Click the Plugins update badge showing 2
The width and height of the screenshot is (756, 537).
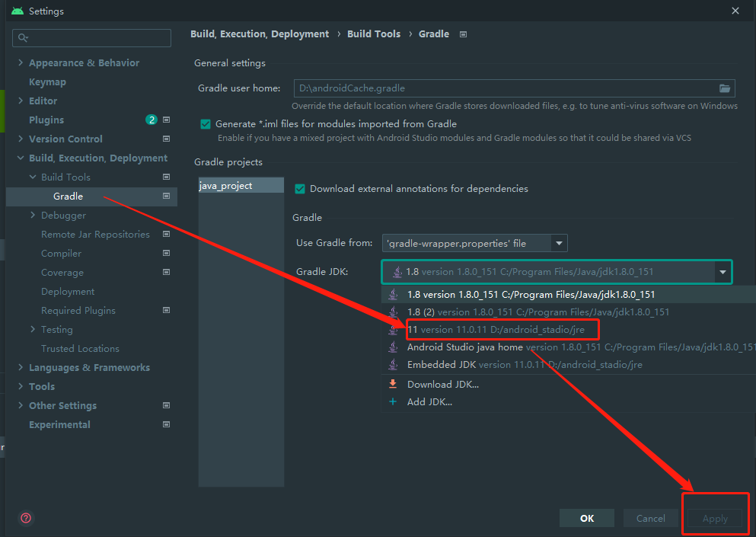pos(152,120)
